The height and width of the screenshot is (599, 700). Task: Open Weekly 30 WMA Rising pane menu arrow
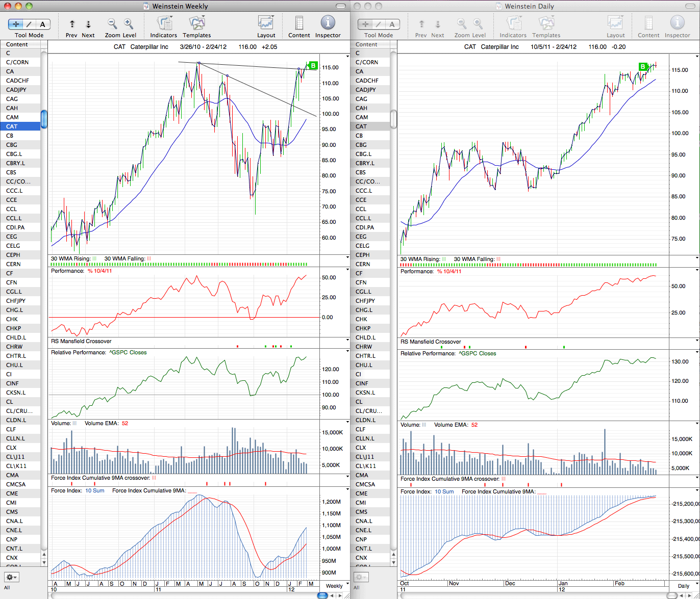(348, 257)
